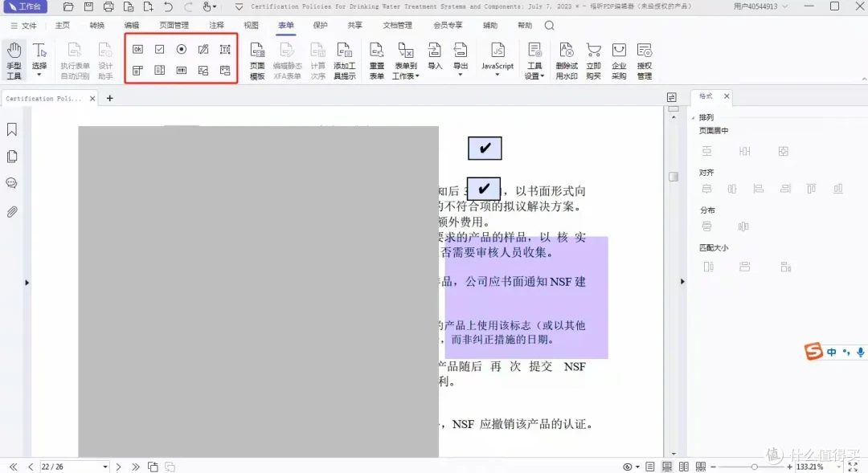Go to previous page arrow in status bar

coord(31,467)
